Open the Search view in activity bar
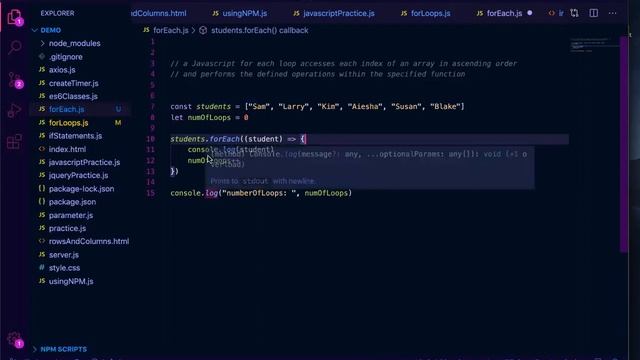 tap(15, 47)
